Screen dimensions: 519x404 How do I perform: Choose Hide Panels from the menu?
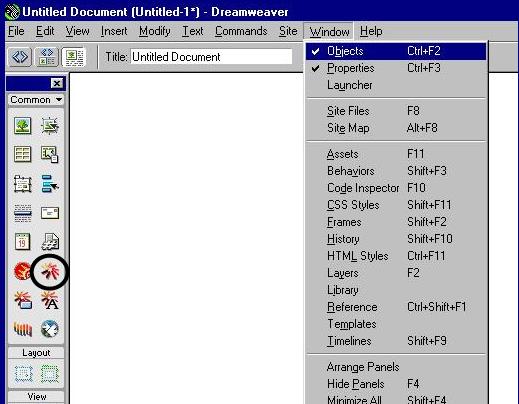coord(396,384)
